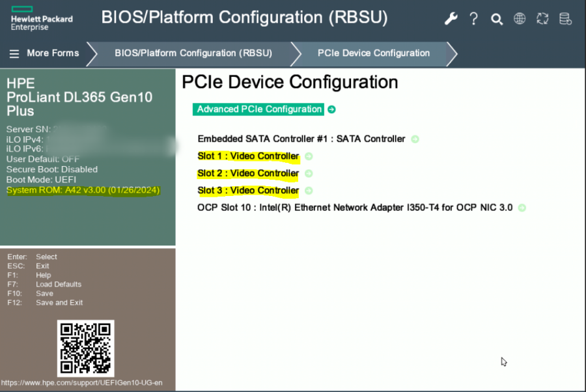586x392 pixels.
Task: Click the magnifying glass search icon
Action: click(x=497, y=19)
